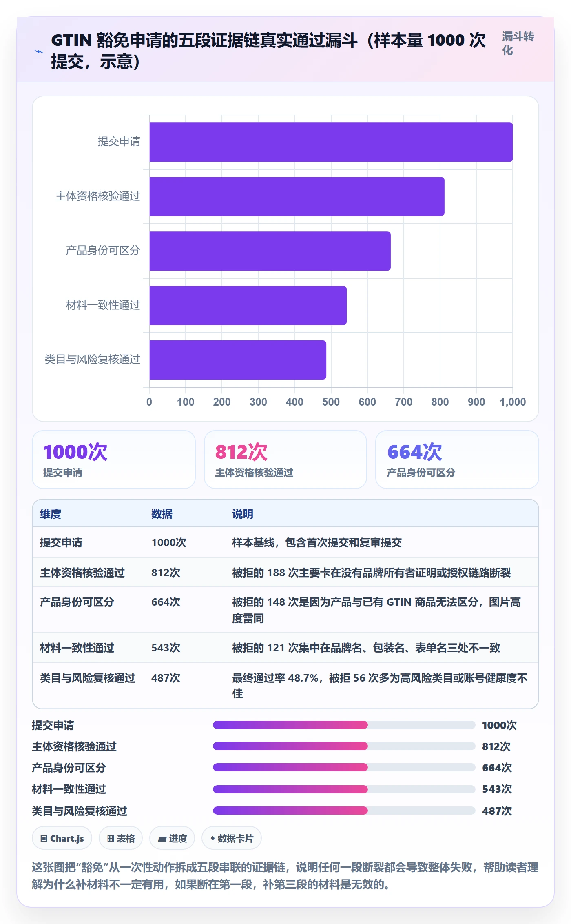Click the 数据 table header
This screenshot has width=571, height=924.
click(x=162, y=514)
